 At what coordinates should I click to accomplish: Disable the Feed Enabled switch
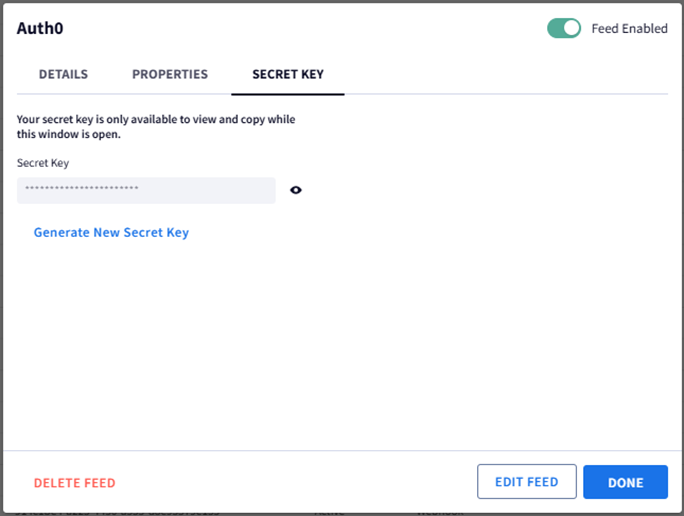(x=564, y=28)
